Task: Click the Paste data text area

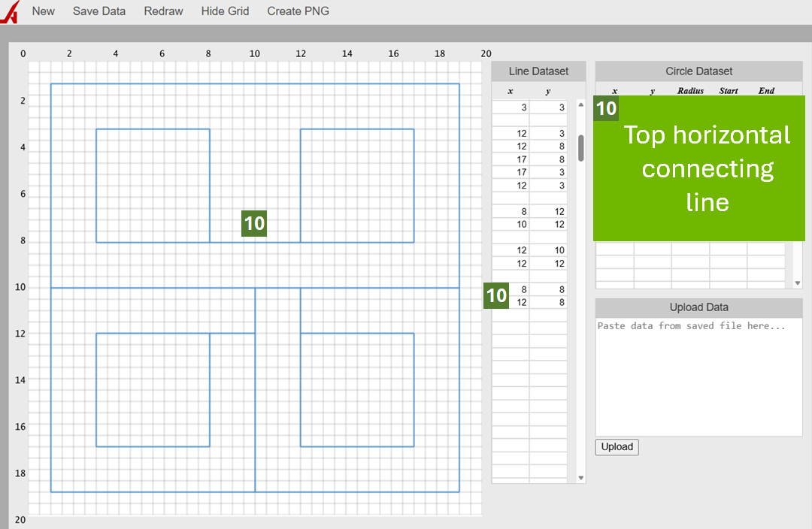Action: [698, 376]
